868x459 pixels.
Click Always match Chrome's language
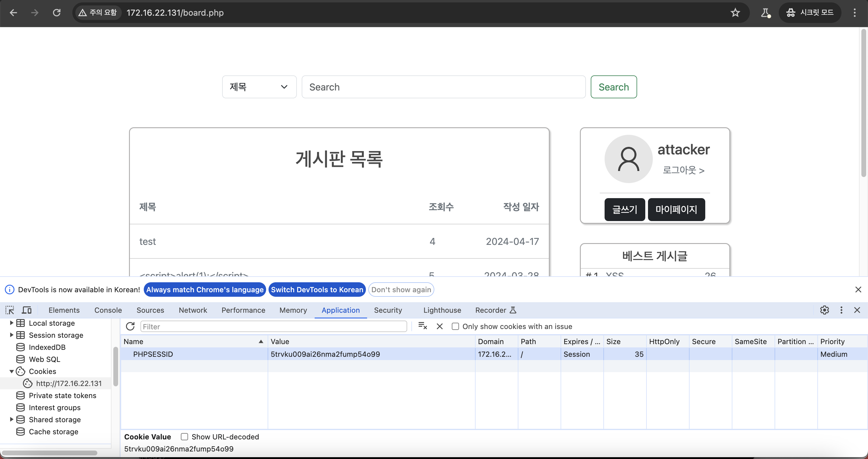tap(205, 289)
